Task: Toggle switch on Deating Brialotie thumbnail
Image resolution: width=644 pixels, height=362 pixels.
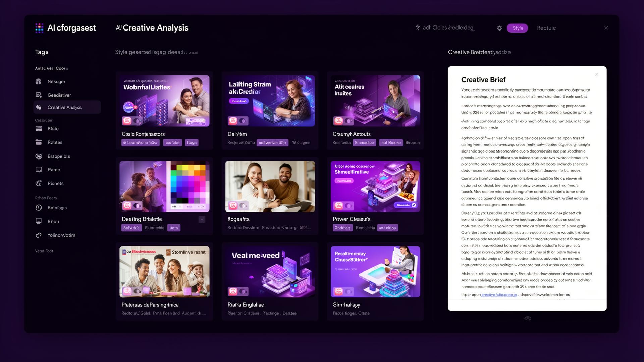Action: click(137, 205)
